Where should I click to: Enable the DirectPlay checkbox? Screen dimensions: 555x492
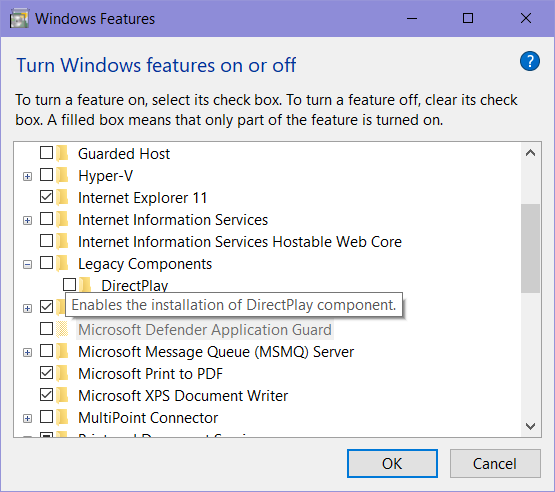[69, 285]
